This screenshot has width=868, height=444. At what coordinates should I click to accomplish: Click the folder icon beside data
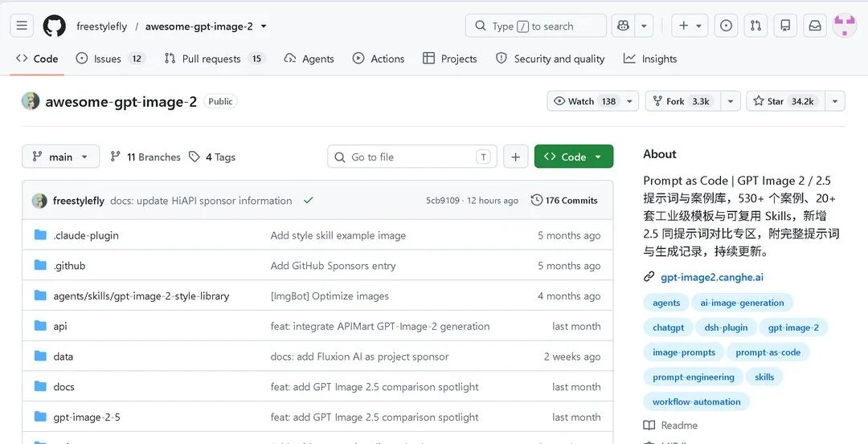40,356
